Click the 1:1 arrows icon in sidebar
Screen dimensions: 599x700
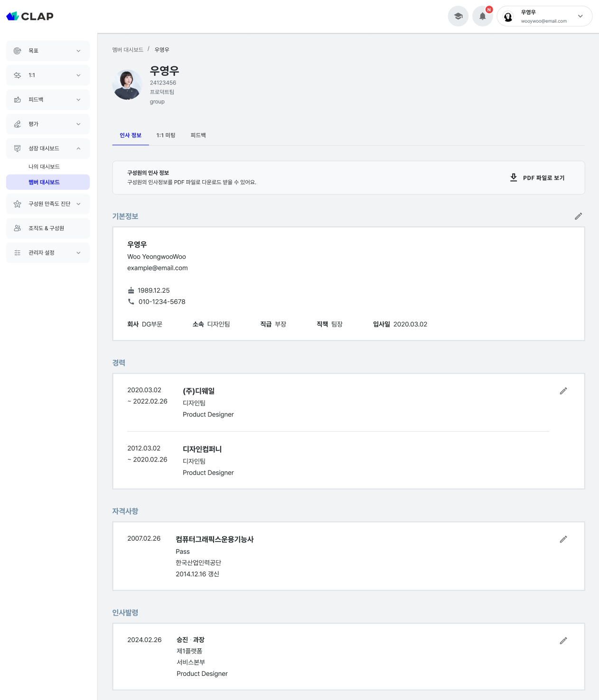(17, 75)
